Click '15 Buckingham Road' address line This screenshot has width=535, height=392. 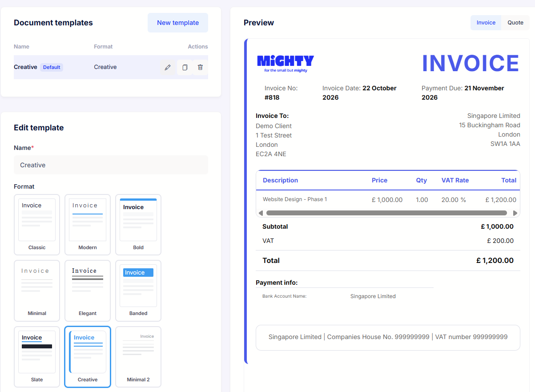coord(490,125)
